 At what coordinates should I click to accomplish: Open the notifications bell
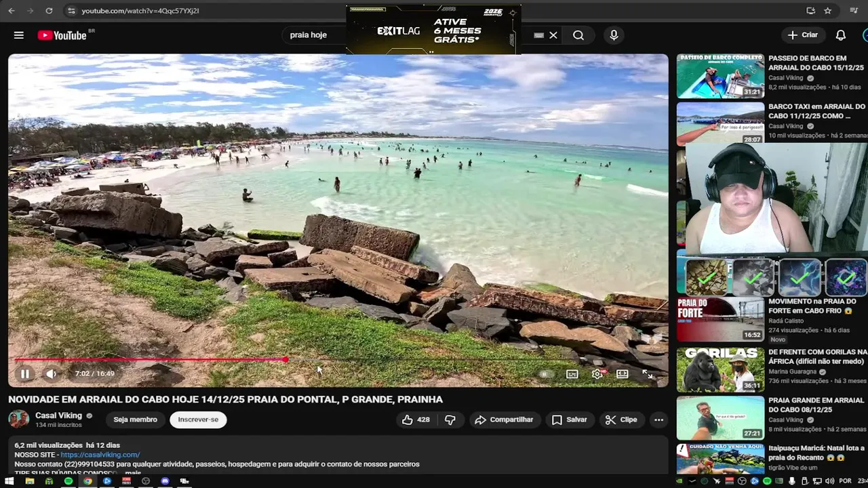click(x=841, y=35)
